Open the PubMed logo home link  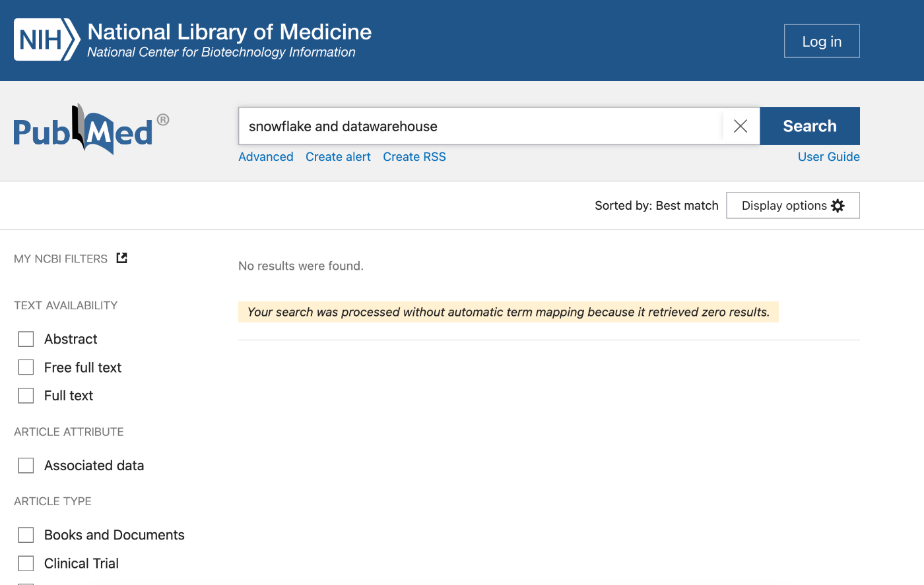(x=91, y=129)
